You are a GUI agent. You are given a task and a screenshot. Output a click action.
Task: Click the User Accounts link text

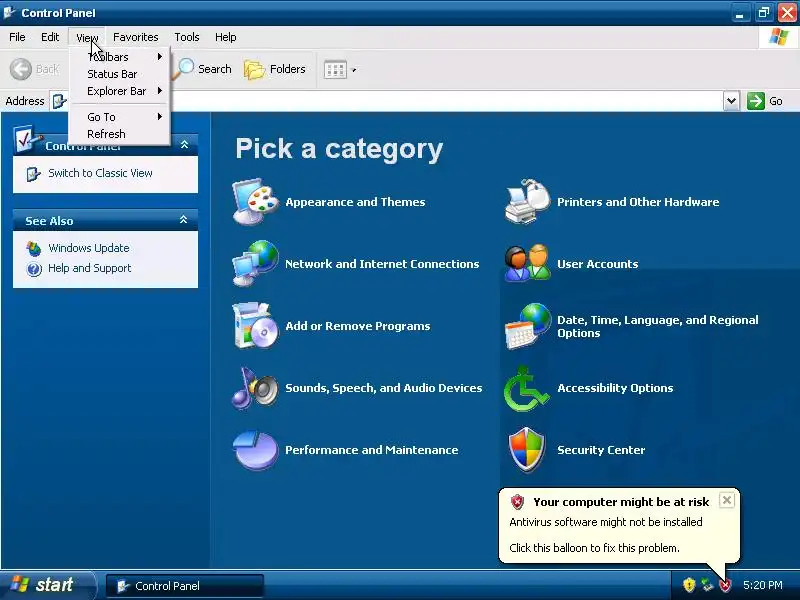(597, 264)
